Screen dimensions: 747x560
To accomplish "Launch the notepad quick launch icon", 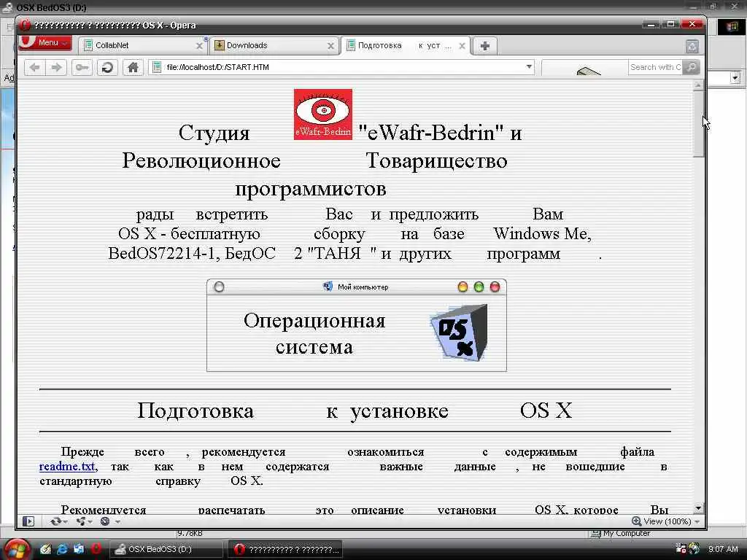I will 45,549.
